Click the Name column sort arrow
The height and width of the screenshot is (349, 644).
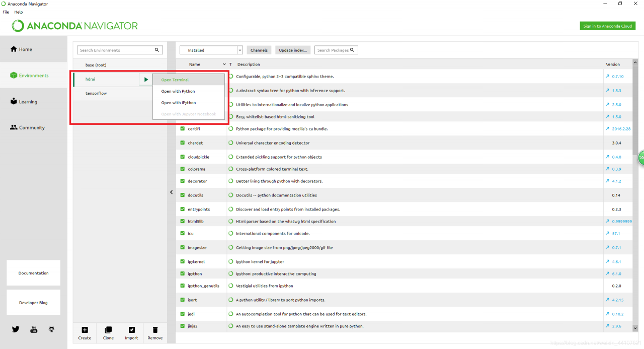224,64
